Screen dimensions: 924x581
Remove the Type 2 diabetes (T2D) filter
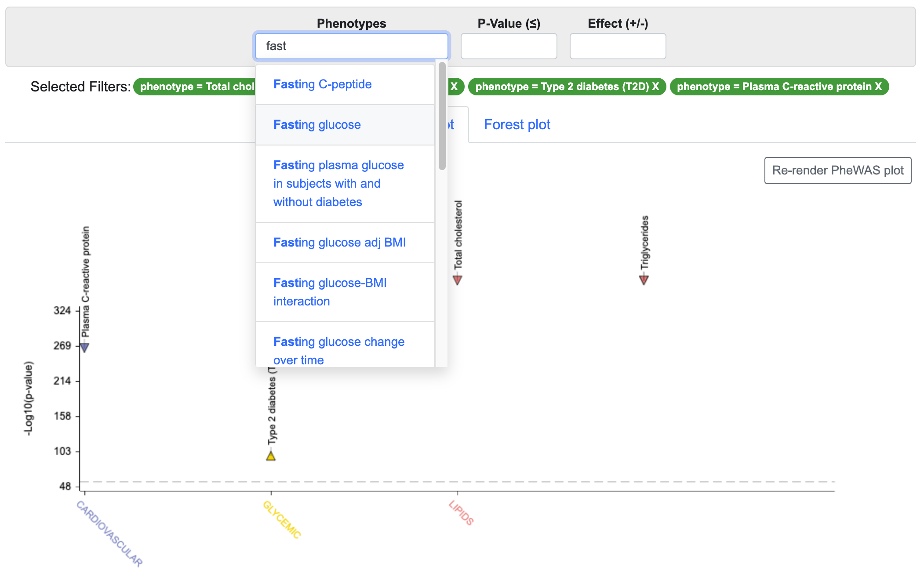(x=655, y=87)
